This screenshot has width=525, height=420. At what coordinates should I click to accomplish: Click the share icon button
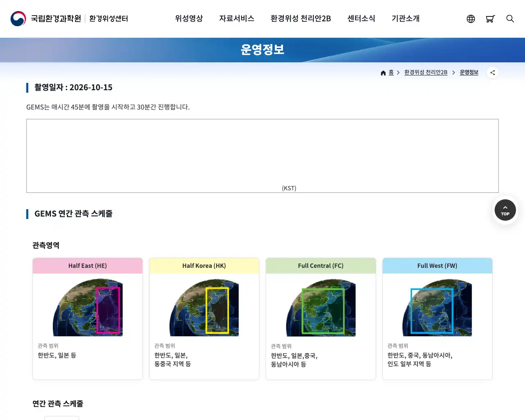pos(493,73)
